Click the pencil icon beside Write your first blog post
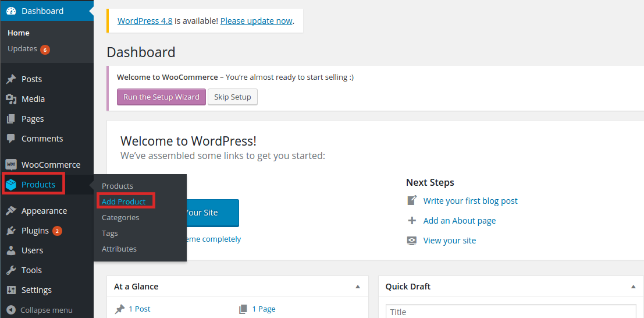644x318 pixels. pos(412,200)
